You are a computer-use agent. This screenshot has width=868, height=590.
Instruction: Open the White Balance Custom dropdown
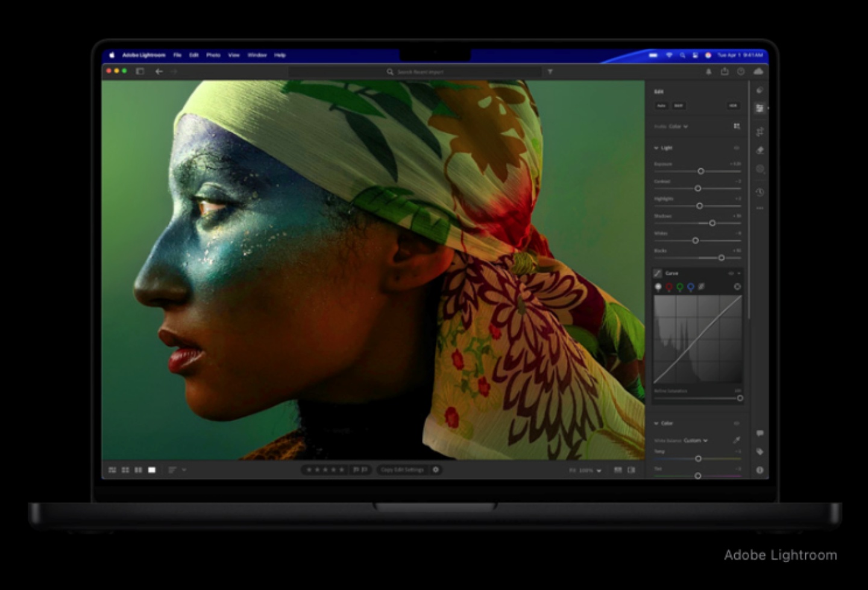click(696, 441)
